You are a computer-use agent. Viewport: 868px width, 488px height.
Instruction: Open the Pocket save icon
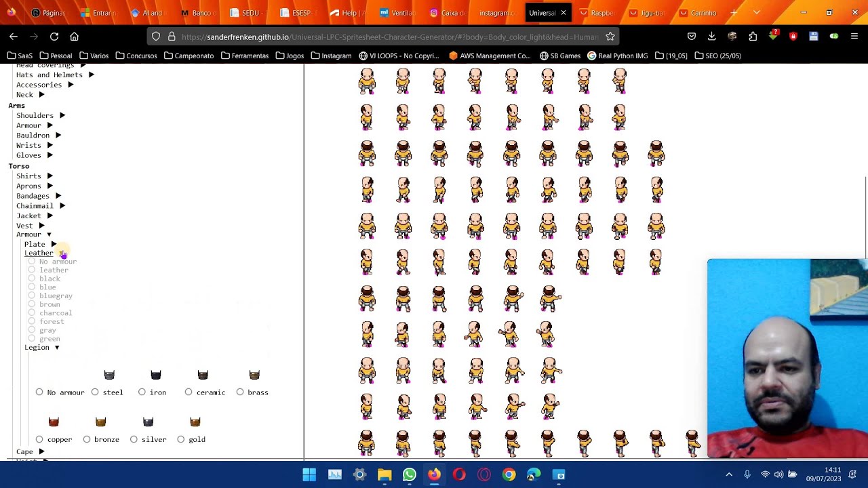(692, 37)
